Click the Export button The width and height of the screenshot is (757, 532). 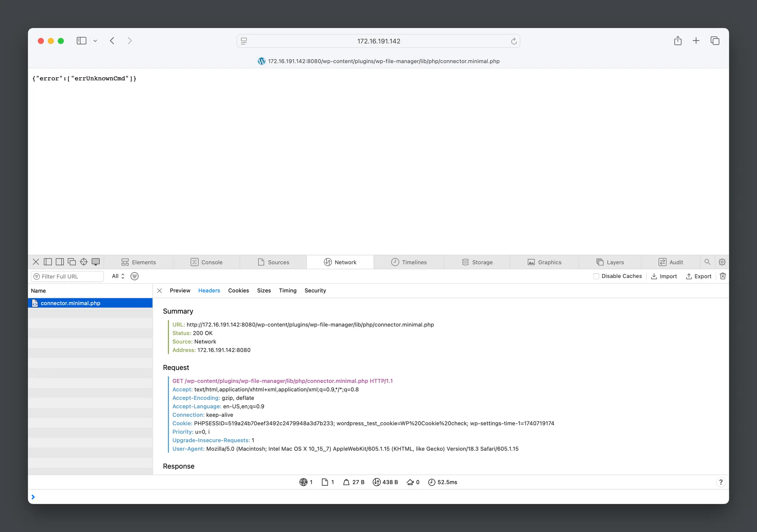point(699,276)
